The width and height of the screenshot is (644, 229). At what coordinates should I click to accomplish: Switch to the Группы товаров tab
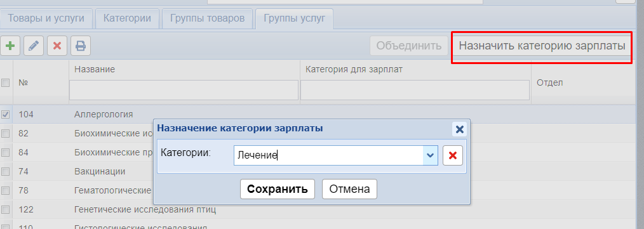(x=207, y=18)
